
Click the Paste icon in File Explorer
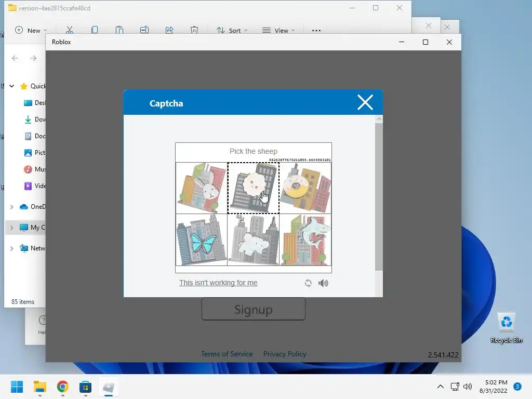[x=119, y=30]
